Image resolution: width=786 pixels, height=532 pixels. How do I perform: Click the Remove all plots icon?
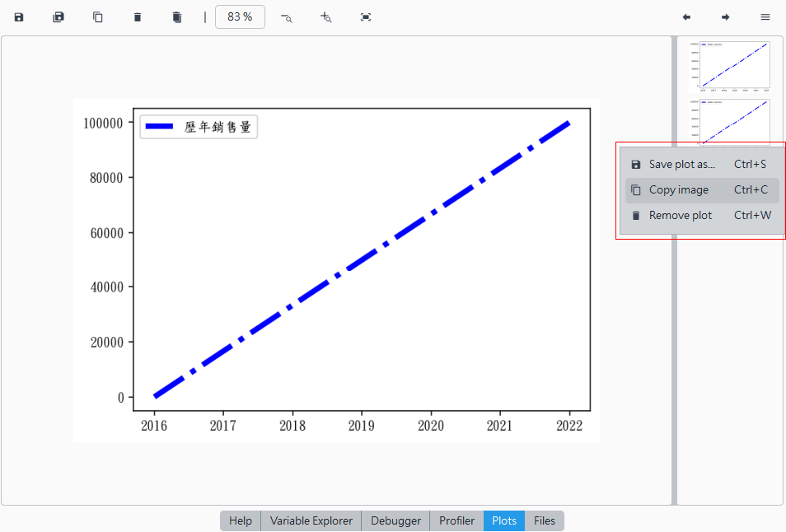coord(176,17)
